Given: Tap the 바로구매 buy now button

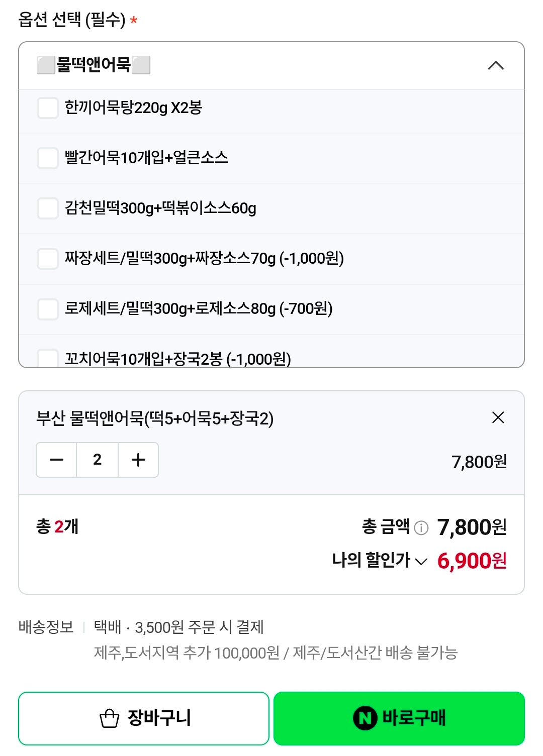Looking at the screenshot, I should 399,718.
